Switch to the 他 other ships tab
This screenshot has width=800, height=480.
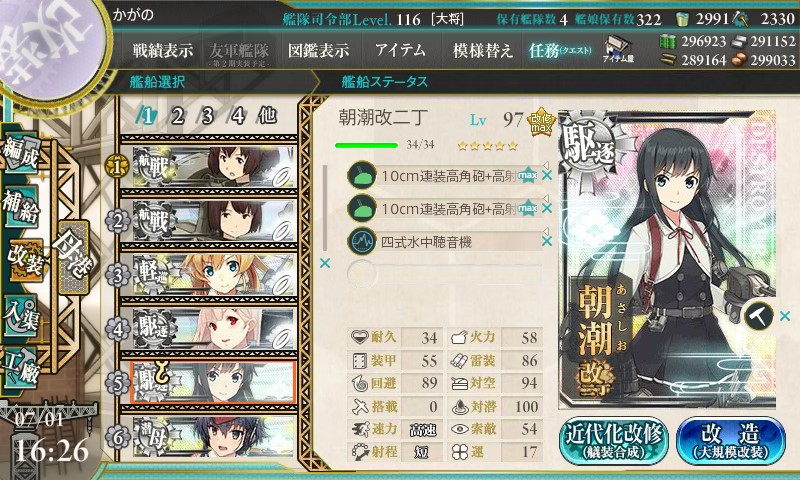267,116
